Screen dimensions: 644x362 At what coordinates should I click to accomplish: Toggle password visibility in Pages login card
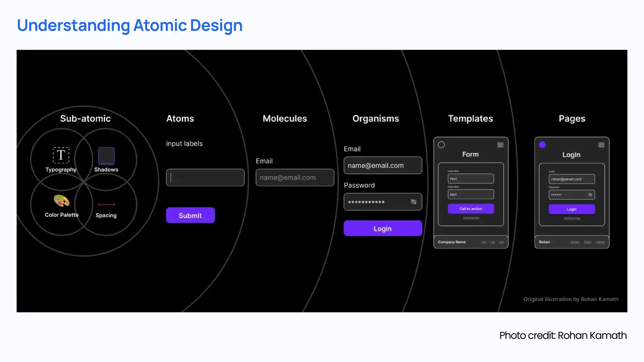pos(590,195)
